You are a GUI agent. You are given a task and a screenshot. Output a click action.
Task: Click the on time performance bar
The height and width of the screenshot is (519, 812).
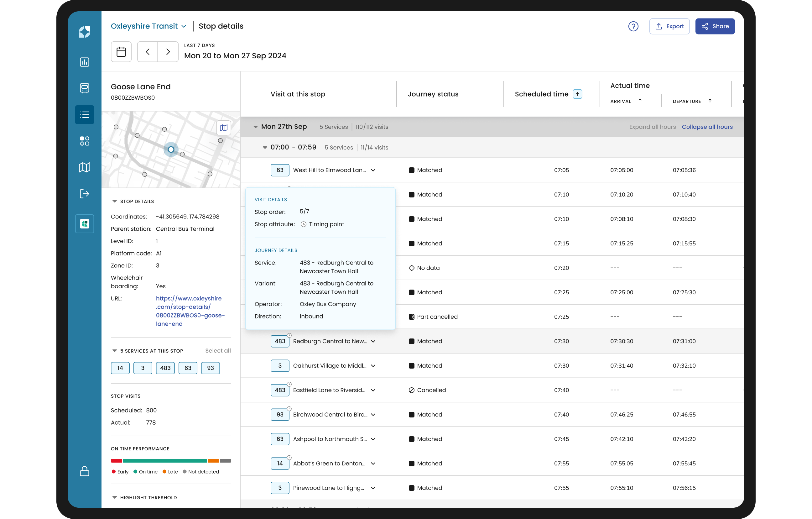tap(171, 461)
